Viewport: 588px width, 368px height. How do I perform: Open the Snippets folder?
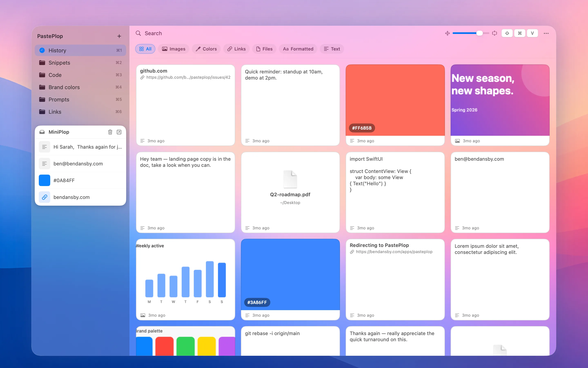click(x=80, y=63)
